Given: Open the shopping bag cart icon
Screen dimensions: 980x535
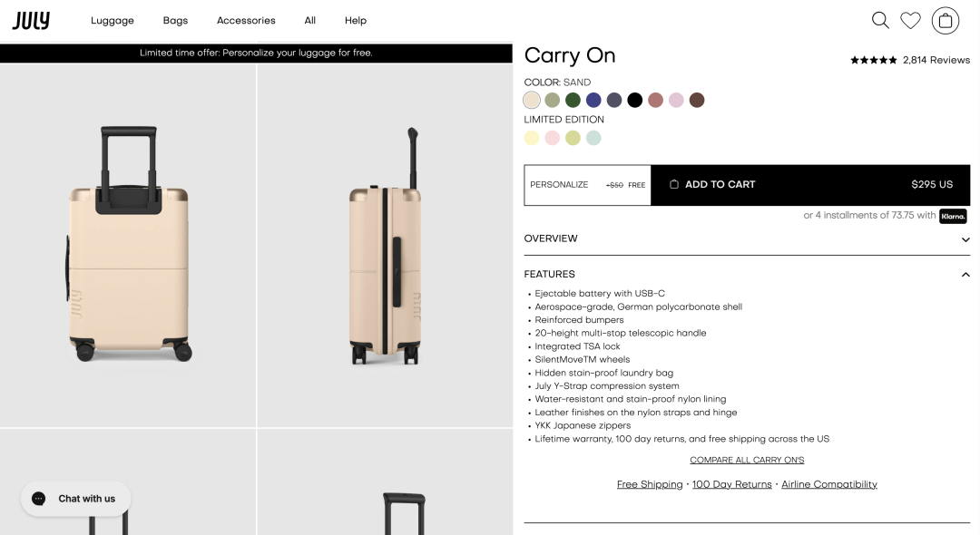Looking at the screenshot, I should (x=946, y=20).
